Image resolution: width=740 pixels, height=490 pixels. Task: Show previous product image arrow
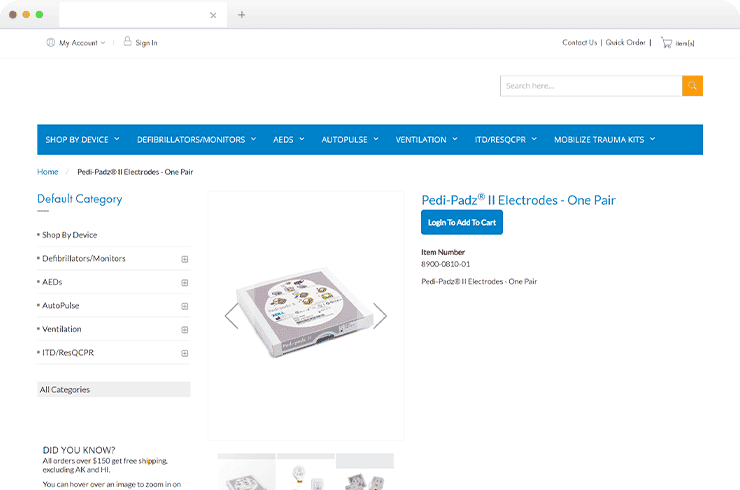point(232,316)
